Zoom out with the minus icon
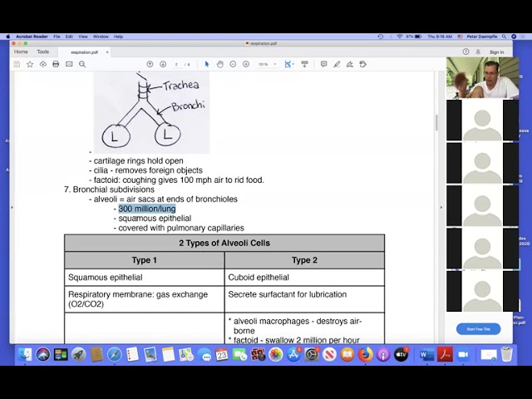 (233, 64)
